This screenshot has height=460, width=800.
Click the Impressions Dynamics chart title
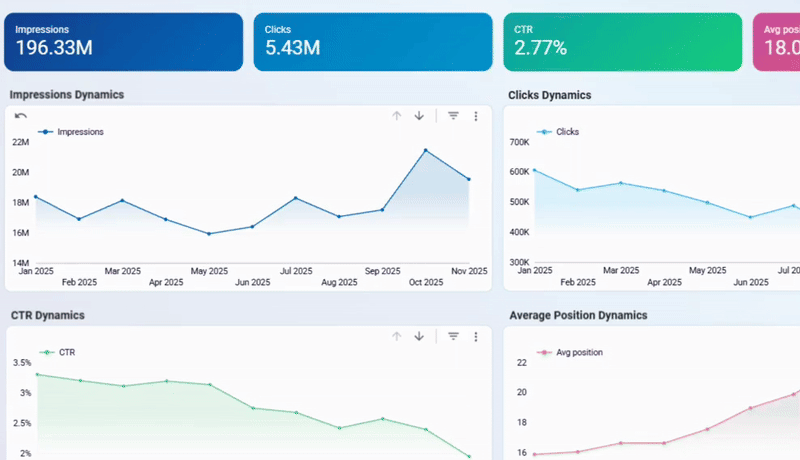coord(67,95)
